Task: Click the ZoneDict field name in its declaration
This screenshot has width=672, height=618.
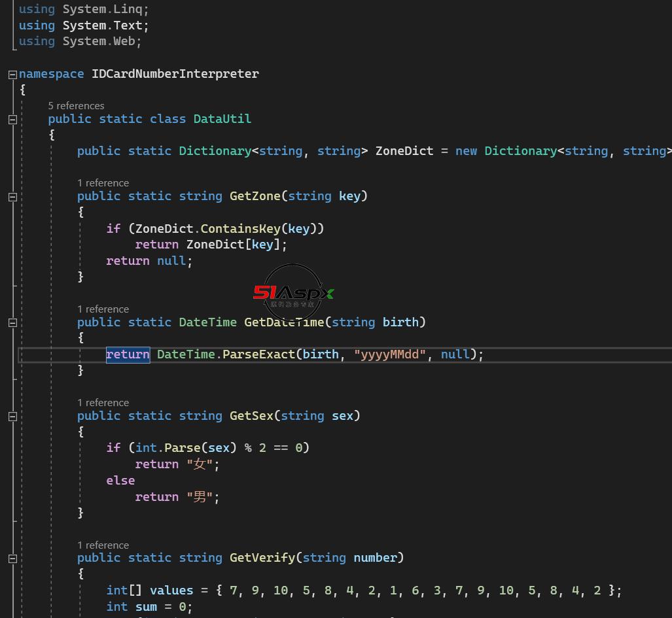Action: click(x=404, y=151)
